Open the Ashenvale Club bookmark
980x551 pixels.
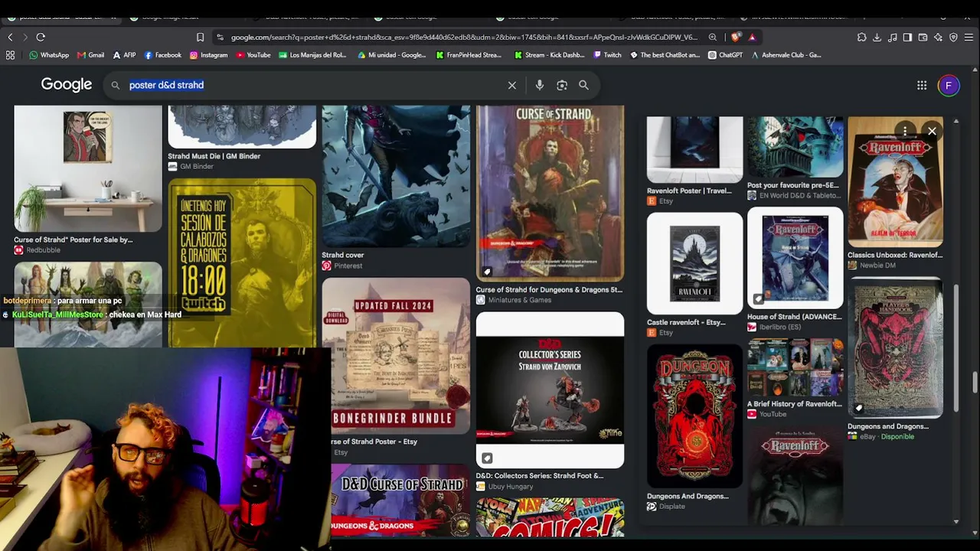(x=786, y=55)
